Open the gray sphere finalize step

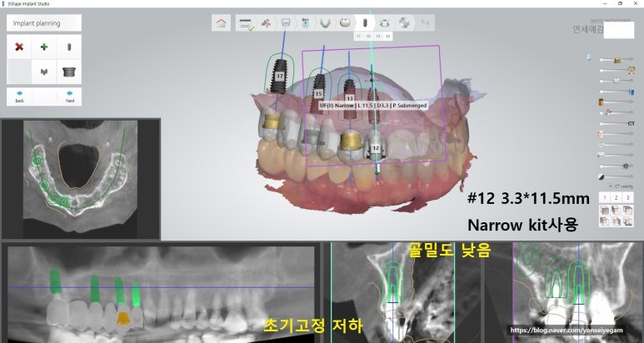click(x=404, y=23)
